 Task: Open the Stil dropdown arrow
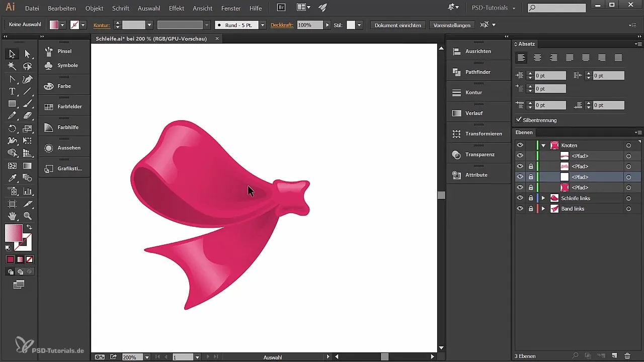(x=359, y=25)
